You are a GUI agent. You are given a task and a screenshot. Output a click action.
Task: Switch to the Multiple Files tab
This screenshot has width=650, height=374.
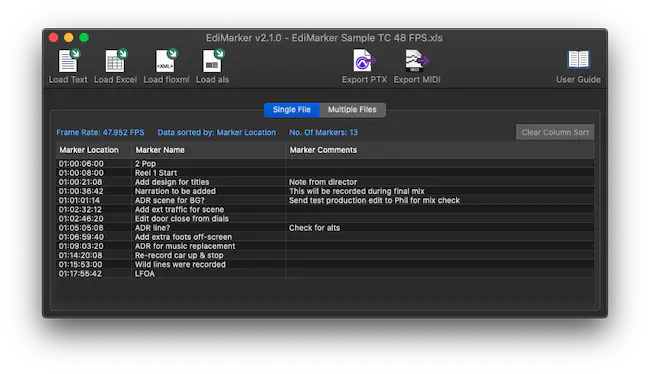click(x=352, y=110)
